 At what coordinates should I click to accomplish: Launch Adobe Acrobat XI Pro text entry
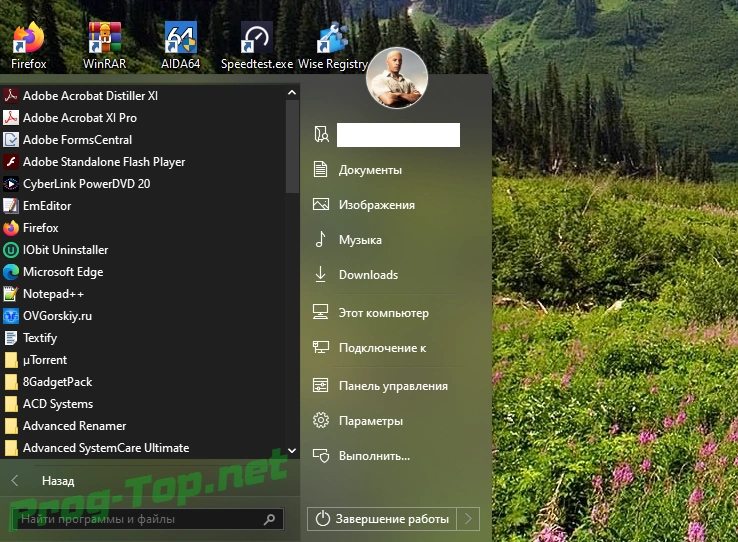(x=80, y=118)
